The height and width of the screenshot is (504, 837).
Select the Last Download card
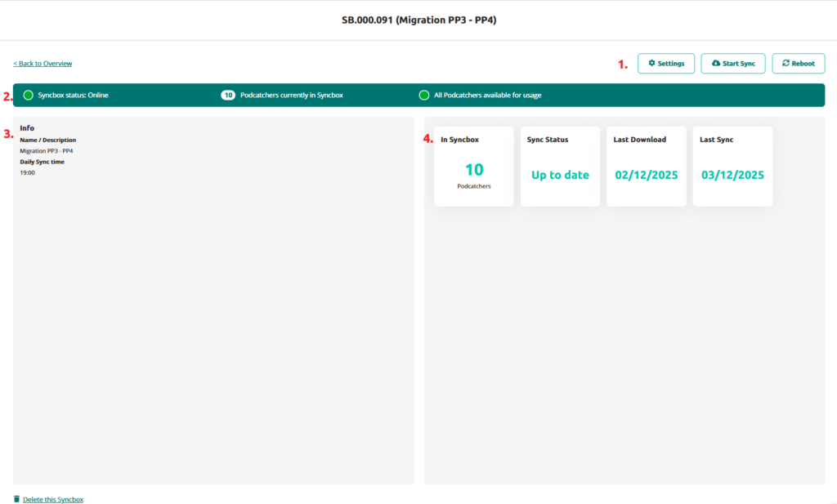click(647, 167)
